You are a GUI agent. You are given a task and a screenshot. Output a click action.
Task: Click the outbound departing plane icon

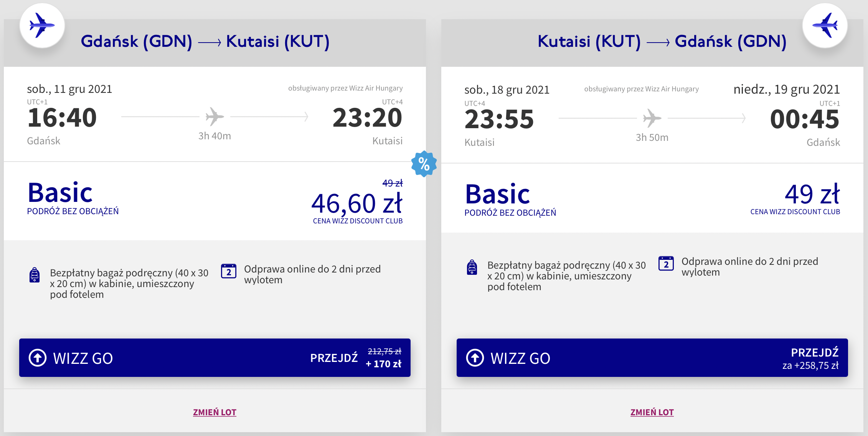coord(42,26)
